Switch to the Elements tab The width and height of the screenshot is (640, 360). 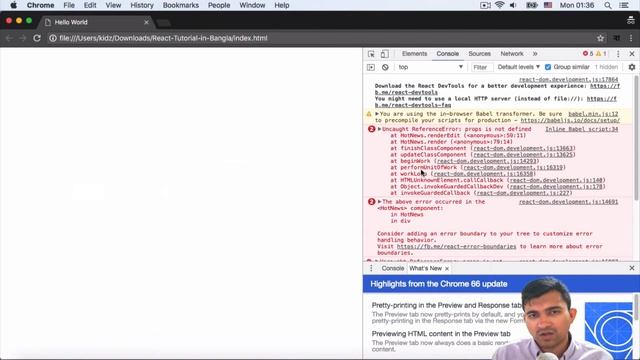click(414, 54)
